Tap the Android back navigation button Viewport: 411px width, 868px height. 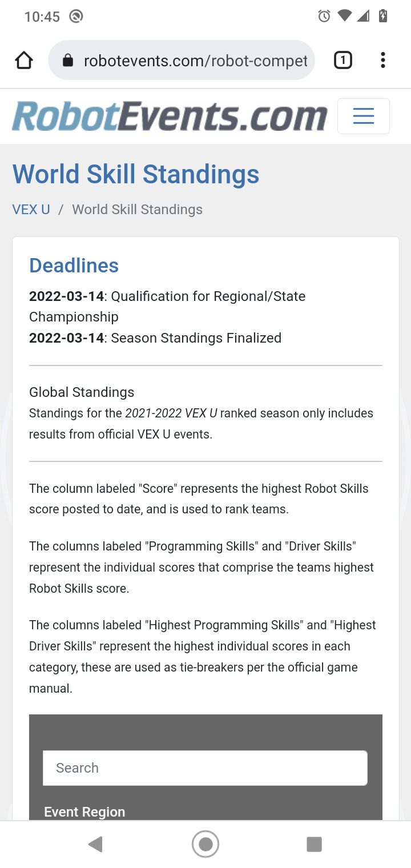pyautogui.click(x=95, y=844)
